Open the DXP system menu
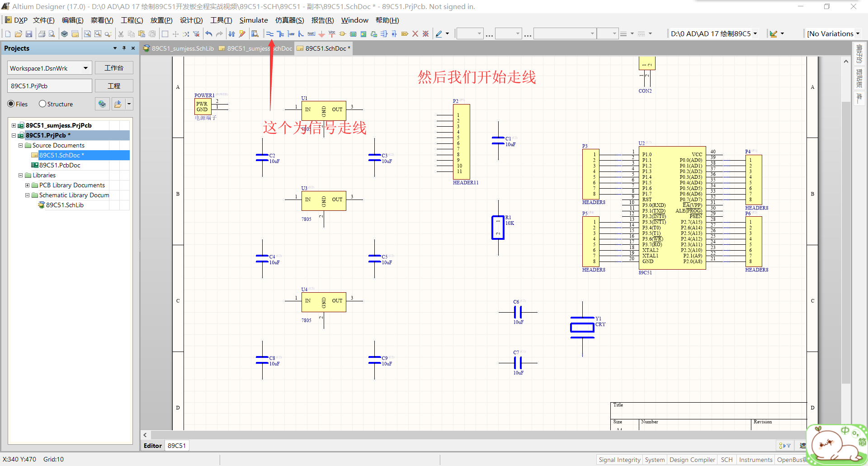The width and height of the screenshot is (868, 466). click(16, 20)
